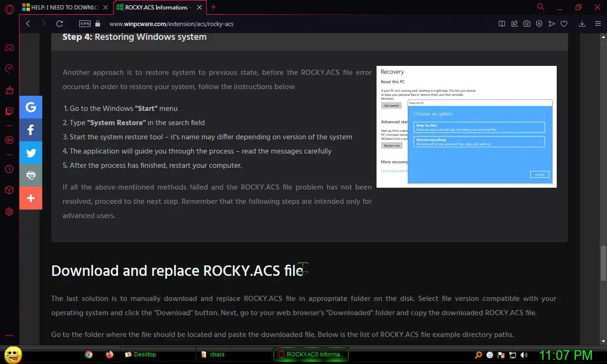Open a new tab with plus button
Viewport: 607px width, 364px height.
[214, 7]
